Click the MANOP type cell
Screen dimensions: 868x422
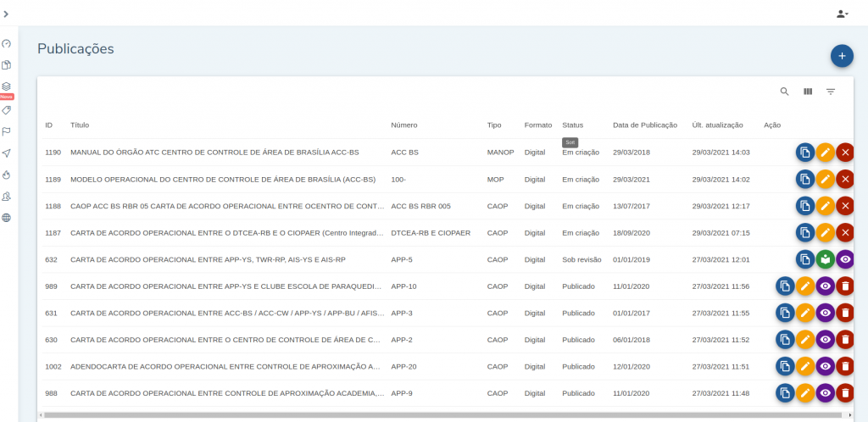pos(500,152)
